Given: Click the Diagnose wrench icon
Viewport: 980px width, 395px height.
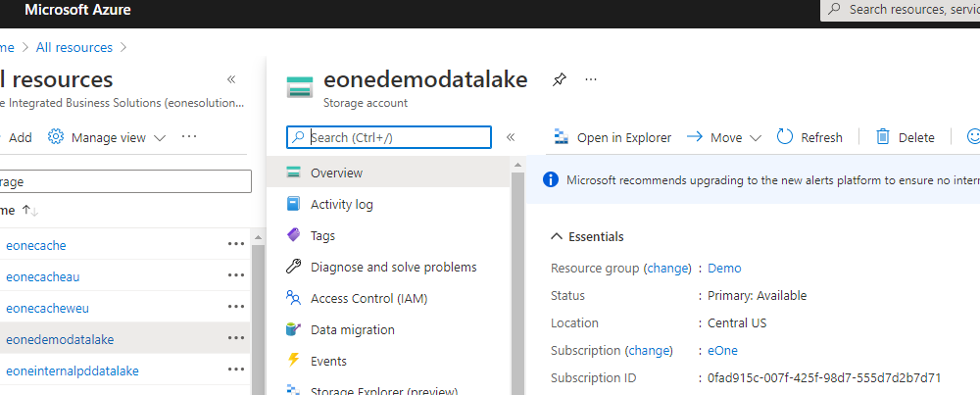Looking at the screenshot, I should tap(293, 267).
